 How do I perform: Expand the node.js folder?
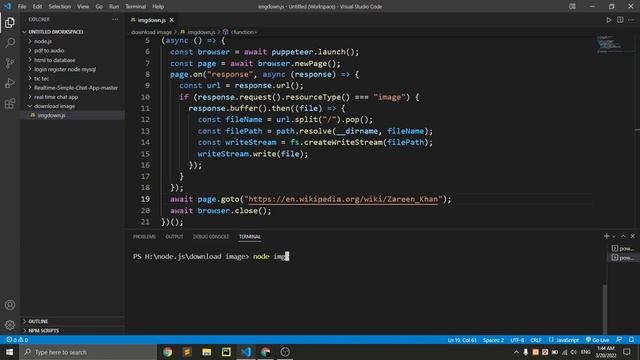click(42, 41)
